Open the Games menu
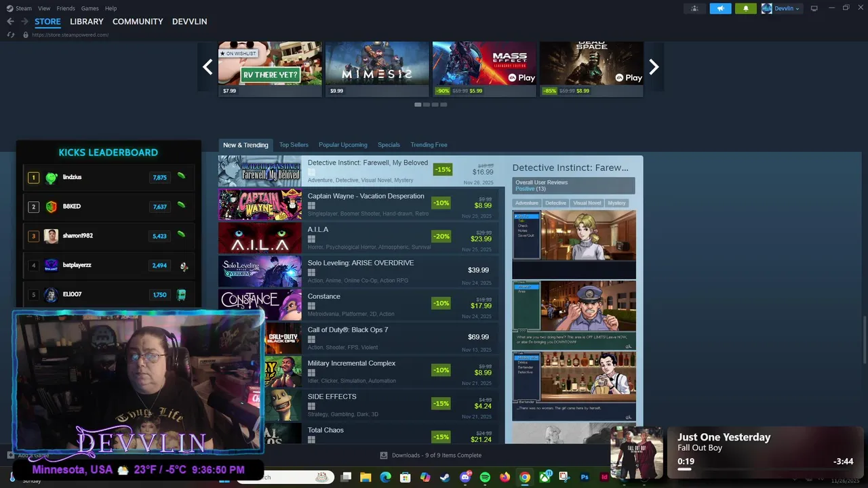The width and height of the screenshot is (868, 488). tap(90, 8)
